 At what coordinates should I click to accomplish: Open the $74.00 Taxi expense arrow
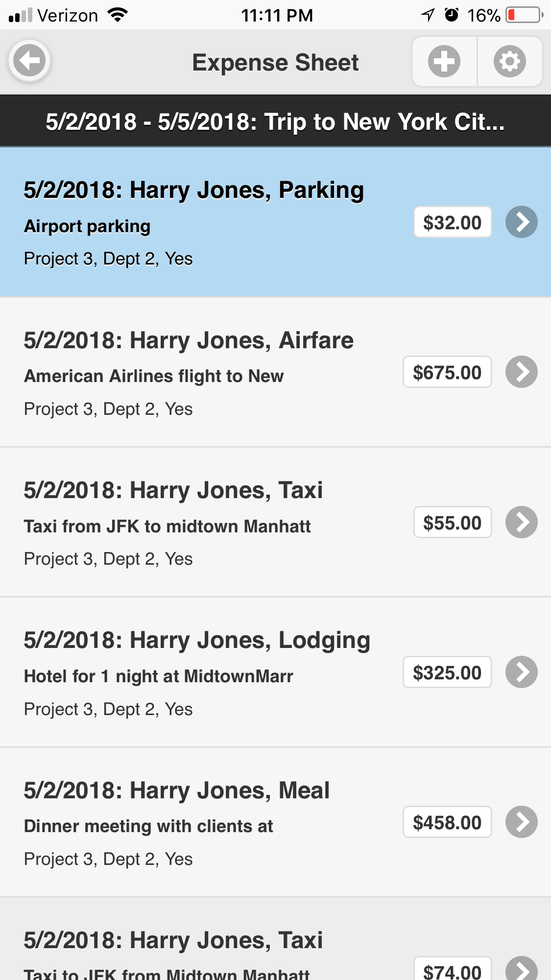pyautogui.click(x=521, y=970)
